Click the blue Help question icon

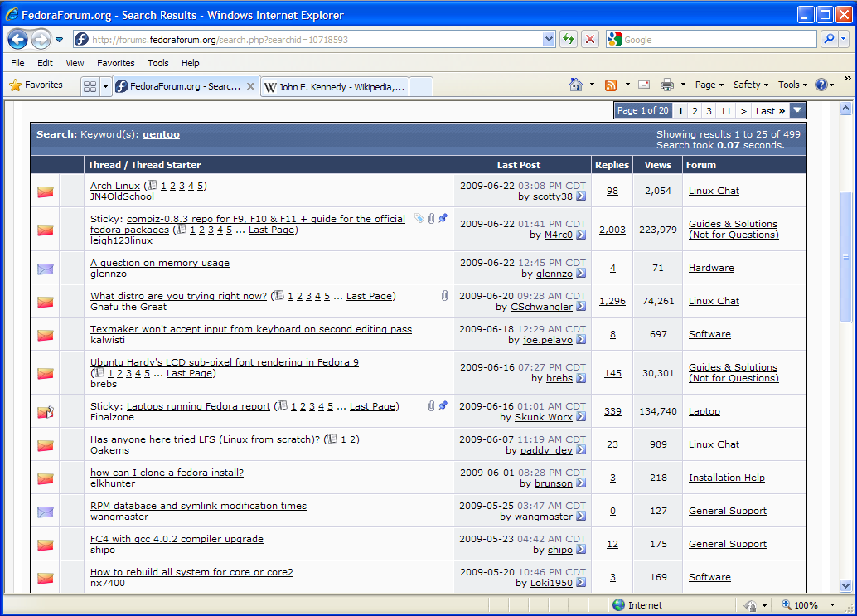[x=821, y=85]
